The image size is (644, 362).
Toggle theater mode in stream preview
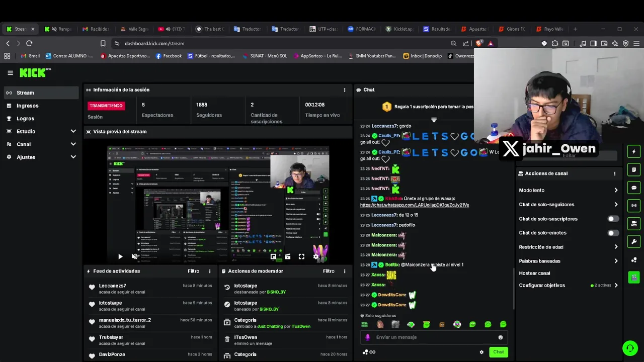[x=287, y=256]
